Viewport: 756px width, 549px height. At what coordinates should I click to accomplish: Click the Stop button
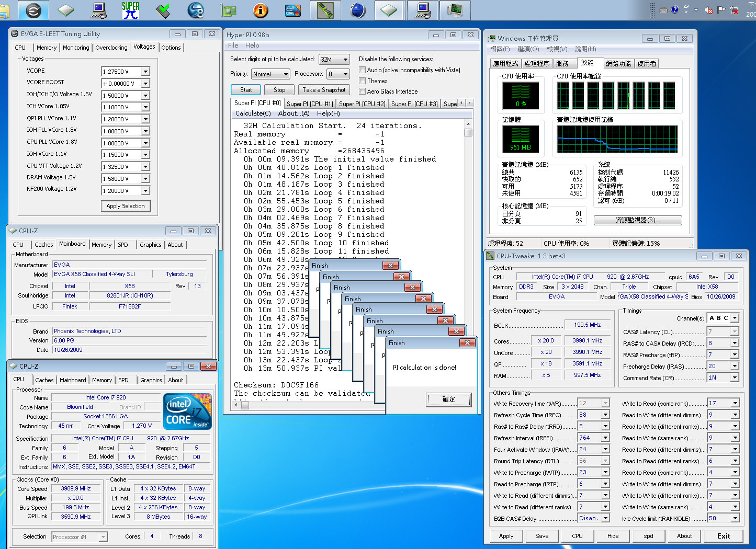point(279,90)
